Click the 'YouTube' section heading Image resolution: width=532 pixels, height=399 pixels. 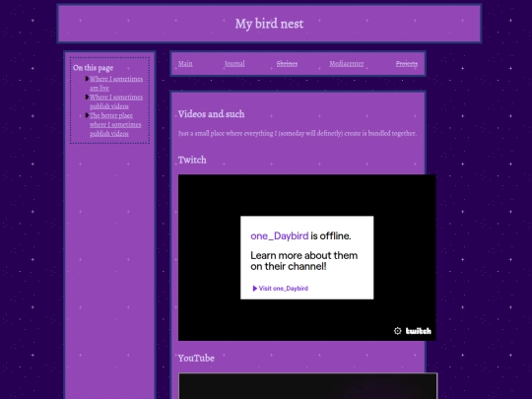[196, 358]
